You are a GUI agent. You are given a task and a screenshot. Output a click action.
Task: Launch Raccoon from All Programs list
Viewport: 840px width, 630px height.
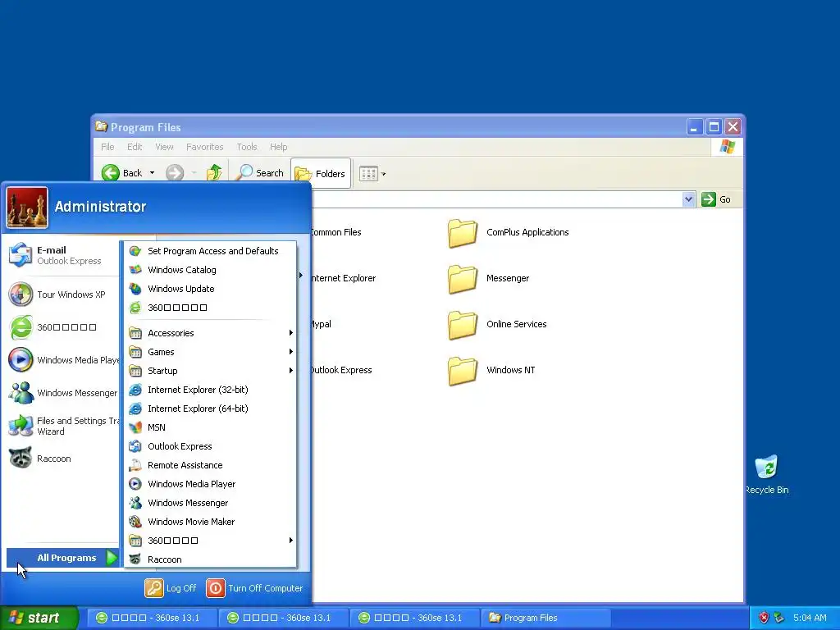pyautogui.click(x=210, y=559)
